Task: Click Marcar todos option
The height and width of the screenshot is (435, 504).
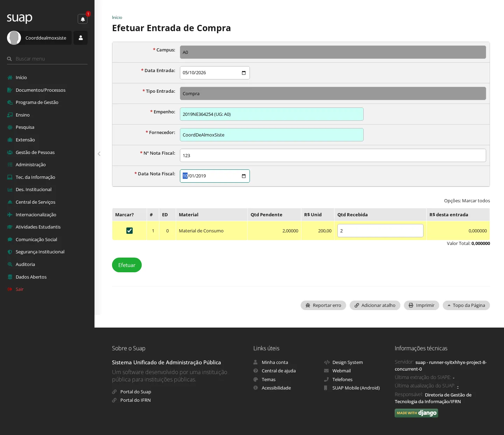Action: tap(476, 201)
